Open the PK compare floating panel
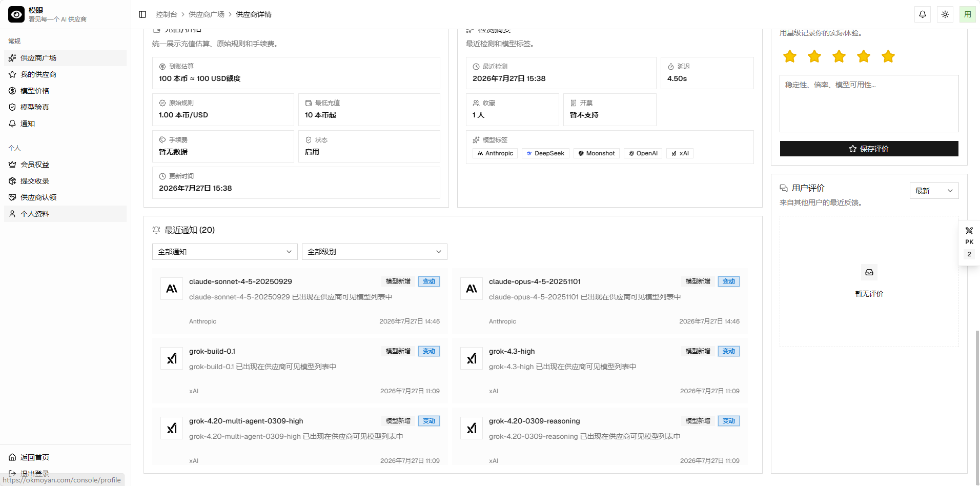This screenshot has width=980, height=486. 969,242
